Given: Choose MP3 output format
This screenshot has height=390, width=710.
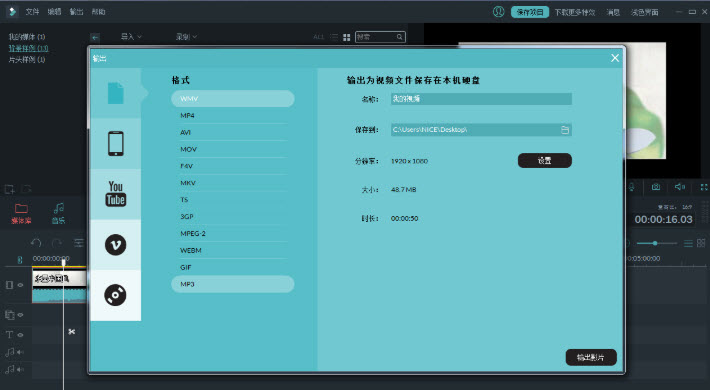Looking at the screenshot, I should [x=233, y=284].
